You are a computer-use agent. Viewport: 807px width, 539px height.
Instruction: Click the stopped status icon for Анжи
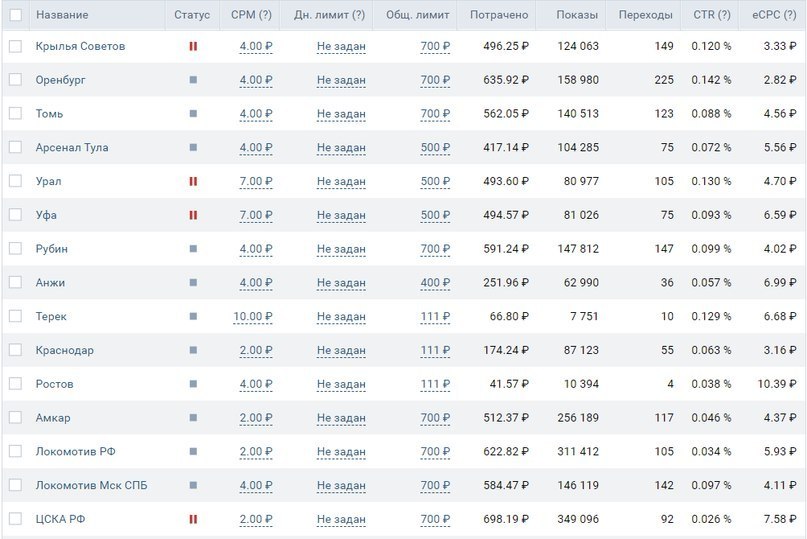(x=193, y=283)
